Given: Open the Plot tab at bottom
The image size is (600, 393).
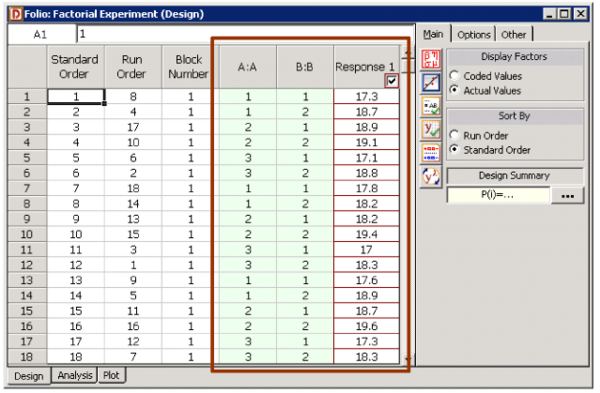Looking at the screenshot, I should [111, 375].
